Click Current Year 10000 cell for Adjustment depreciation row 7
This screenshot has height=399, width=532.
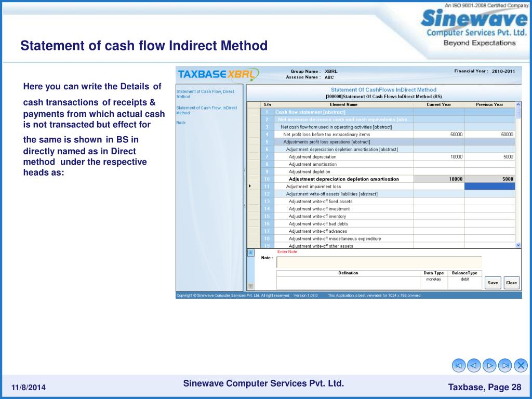[x=438, y=157]
